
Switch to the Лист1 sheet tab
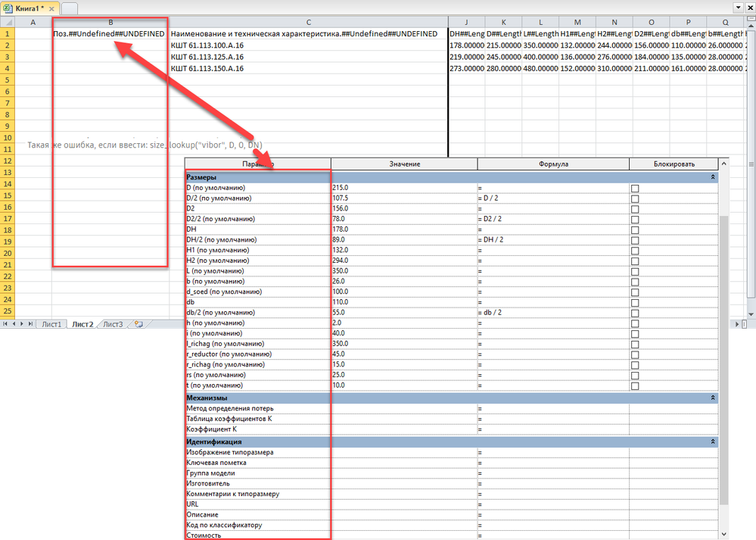point(51,324)
